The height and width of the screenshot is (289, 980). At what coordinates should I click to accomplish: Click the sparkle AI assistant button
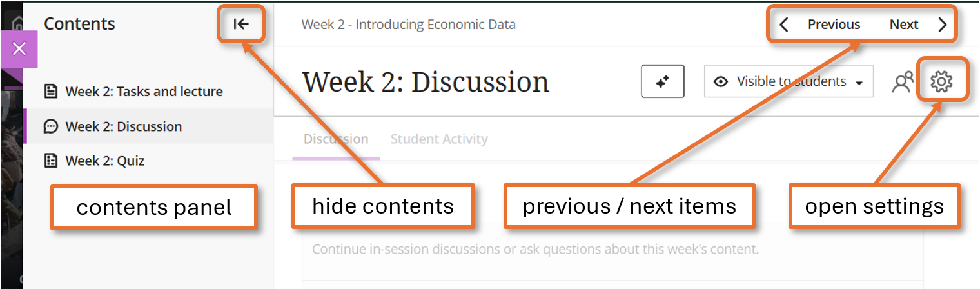662,82
